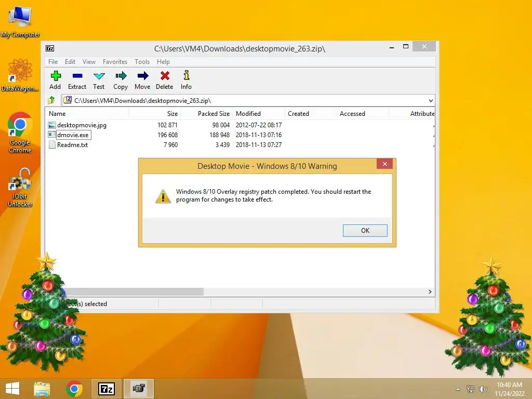Click the archive path address field
532x399 pixels.
coord(248,100)
